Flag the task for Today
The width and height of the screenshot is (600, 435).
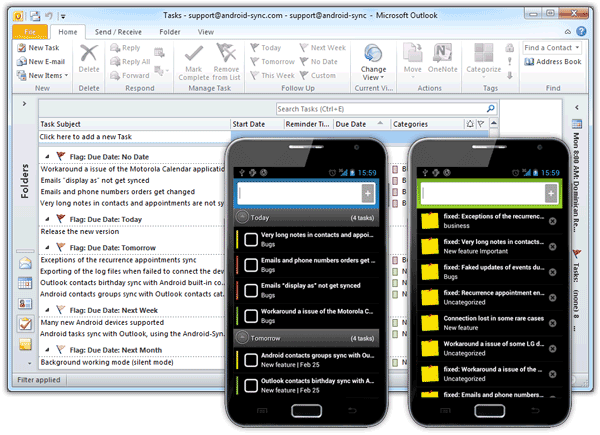[x=266, y=48]
